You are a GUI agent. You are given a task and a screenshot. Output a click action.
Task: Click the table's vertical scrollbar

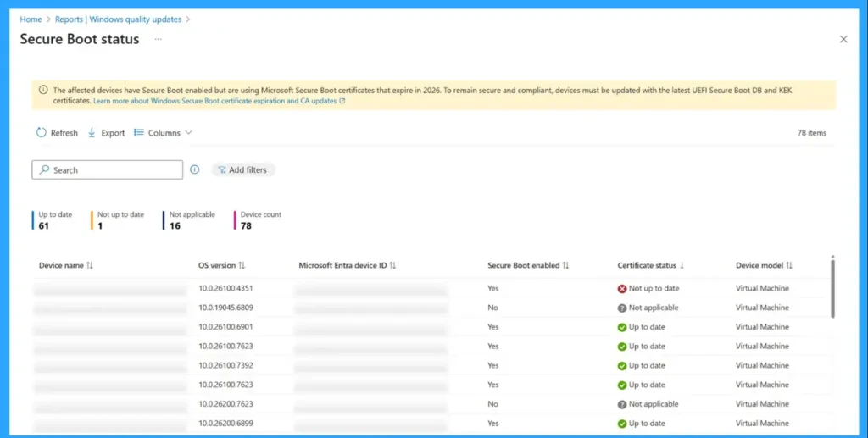[x=832, y=287]
